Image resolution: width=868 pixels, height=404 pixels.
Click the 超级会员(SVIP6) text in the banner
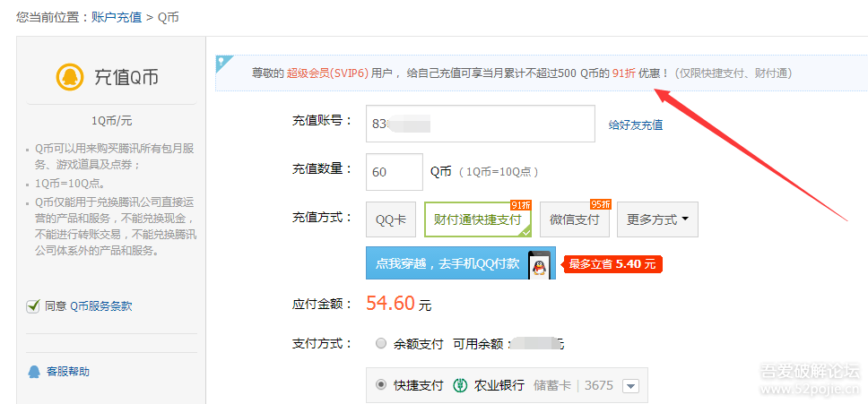tap(327, 73)
